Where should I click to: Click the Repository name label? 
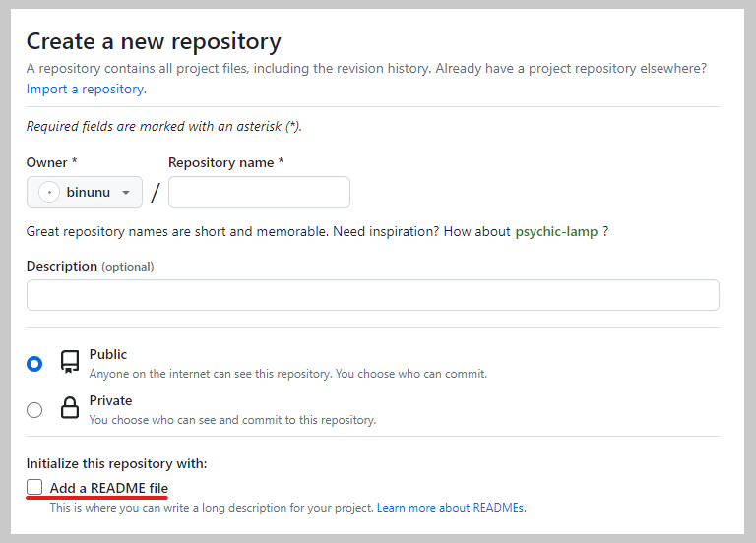(225, 163)
